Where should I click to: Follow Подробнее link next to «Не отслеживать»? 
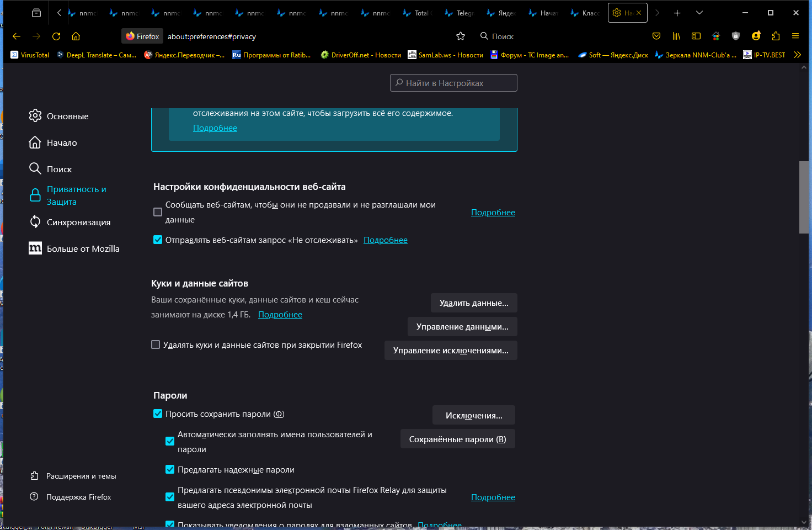pyautogui.click(x=386, y=240)
